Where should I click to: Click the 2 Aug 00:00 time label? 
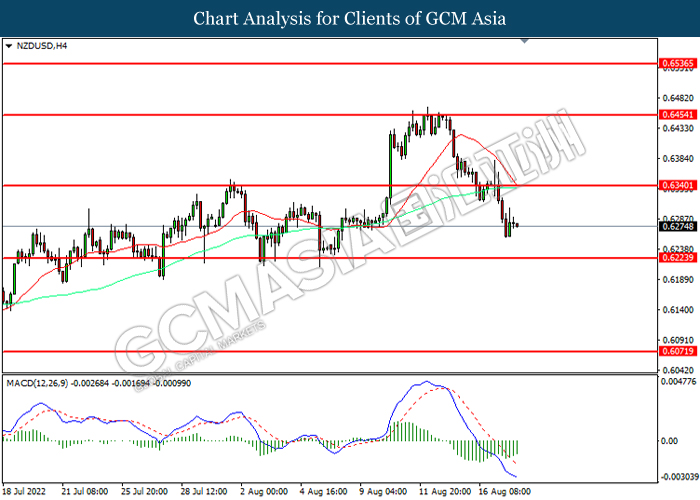click(x=264, y=492)
